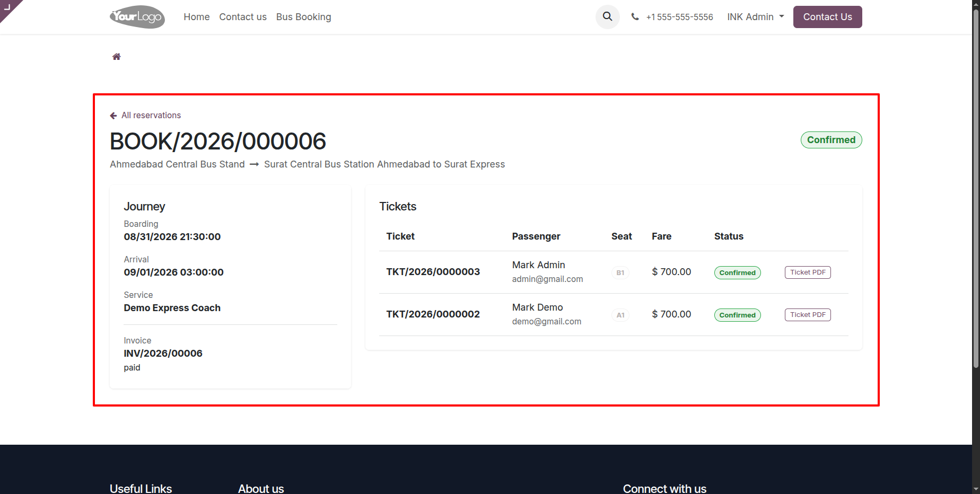Viewport: 980px width, 494px height.
Task: Click ticket number TKT/2026/0000002
Action: coord(433,314)
